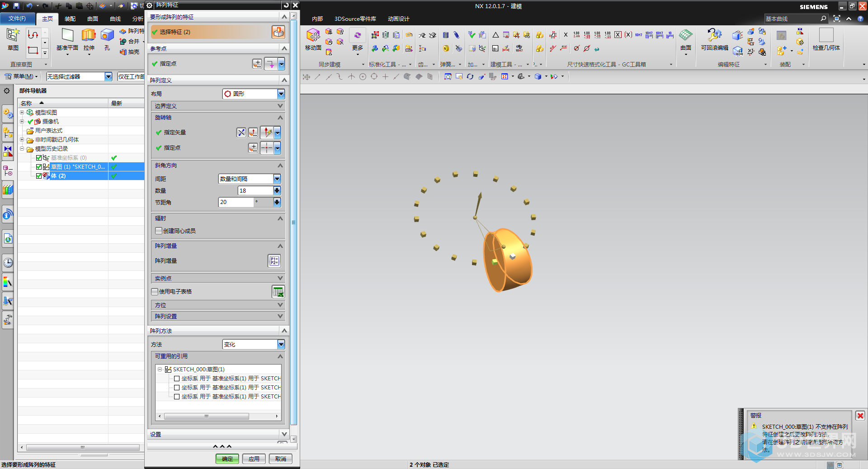This screenshot has width=868, height=469.
Task: Click the reusable references horizontal scrollbar
Action: (x=206, y=416)
